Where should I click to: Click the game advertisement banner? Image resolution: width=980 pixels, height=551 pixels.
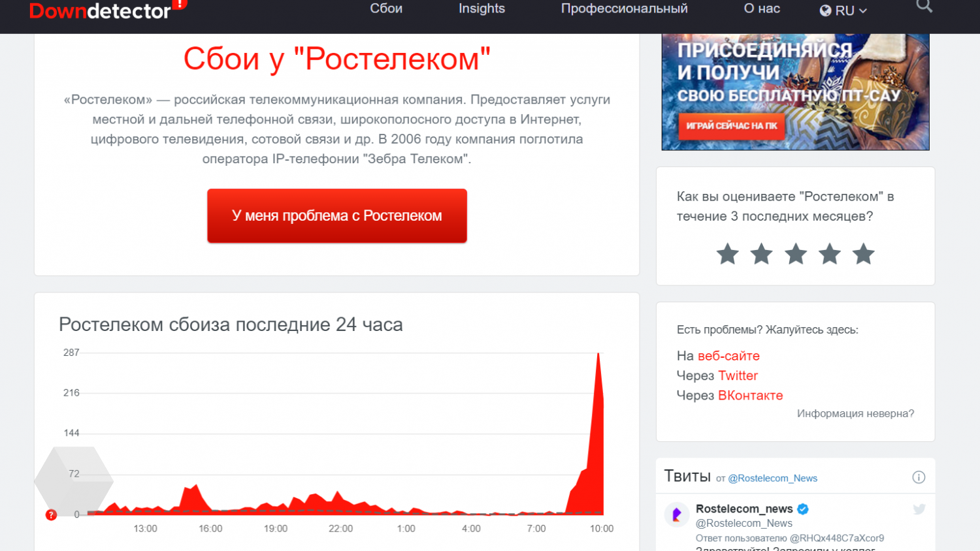pyautogui.click(x=795, y=92)
